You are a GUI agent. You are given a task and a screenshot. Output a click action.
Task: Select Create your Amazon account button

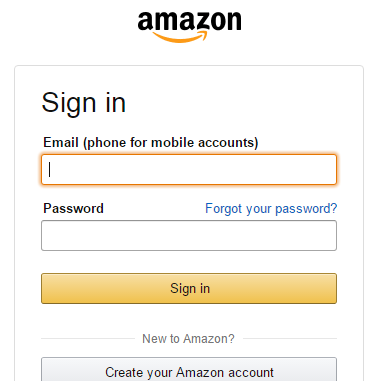coord(189,369)
